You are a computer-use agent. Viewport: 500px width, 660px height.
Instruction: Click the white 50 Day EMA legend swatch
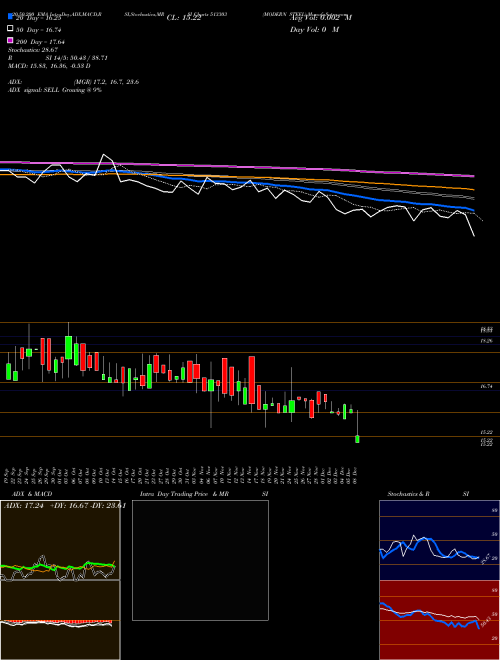click(10, 29)
